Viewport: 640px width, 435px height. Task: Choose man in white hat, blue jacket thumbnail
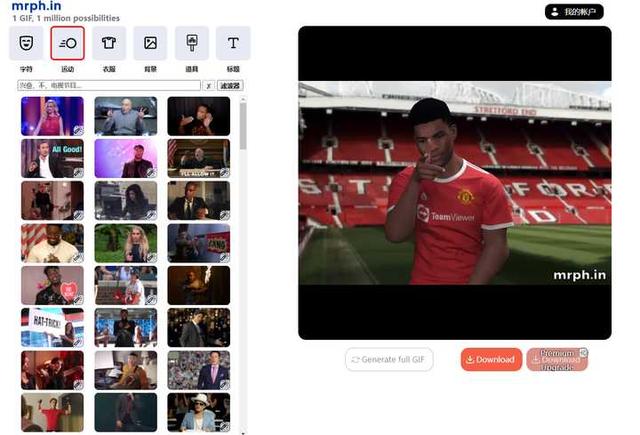pyautogui.click(x=199, y=413)
